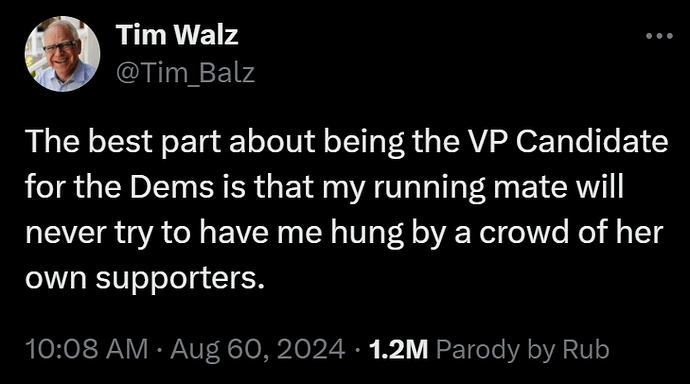The width and height of the screenshot is (690, 384).
Task: Click the Parody by Rub label
Action: point(523,350)
